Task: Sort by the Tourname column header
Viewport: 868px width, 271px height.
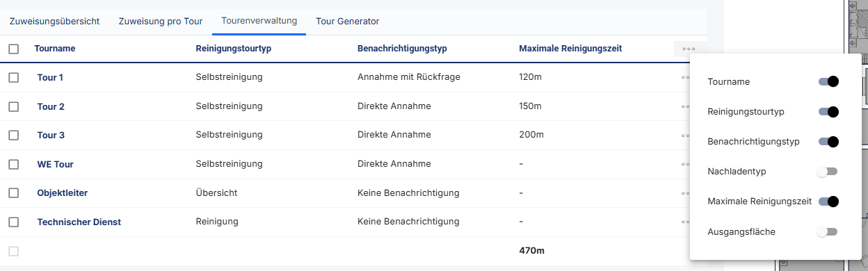Action: (x=55, y=49)
